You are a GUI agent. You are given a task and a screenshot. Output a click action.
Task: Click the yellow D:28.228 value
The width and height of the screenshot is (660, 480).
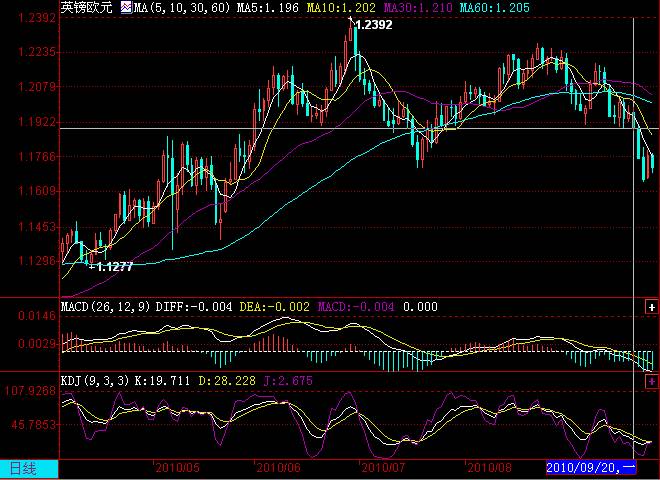point(227,381)
